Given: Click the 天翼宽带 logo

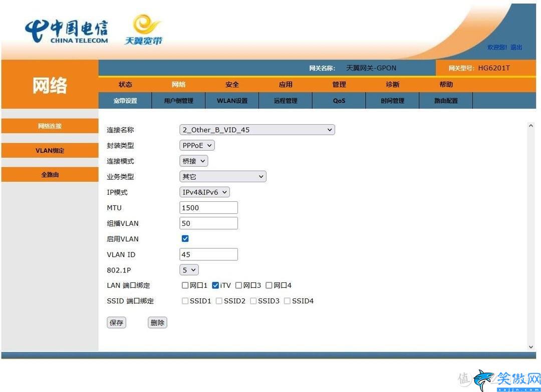Looking at the screenshot, I should click(x=143, y=30).
